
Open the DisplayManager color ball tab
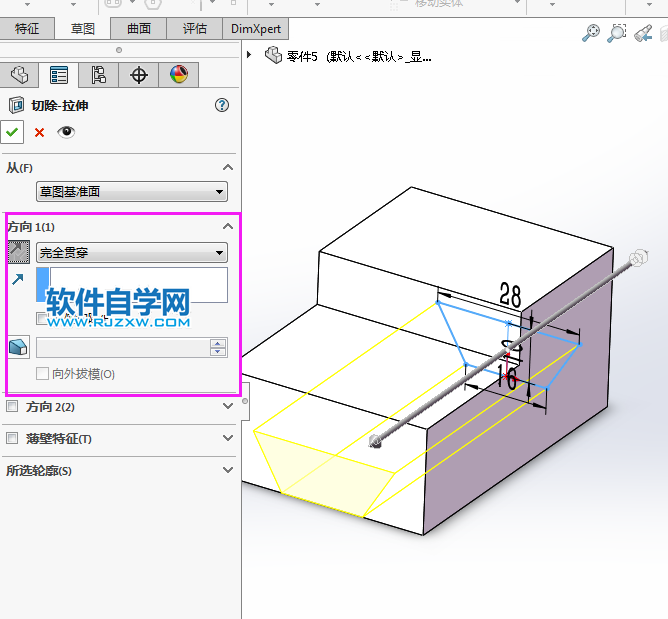(178, 75)
